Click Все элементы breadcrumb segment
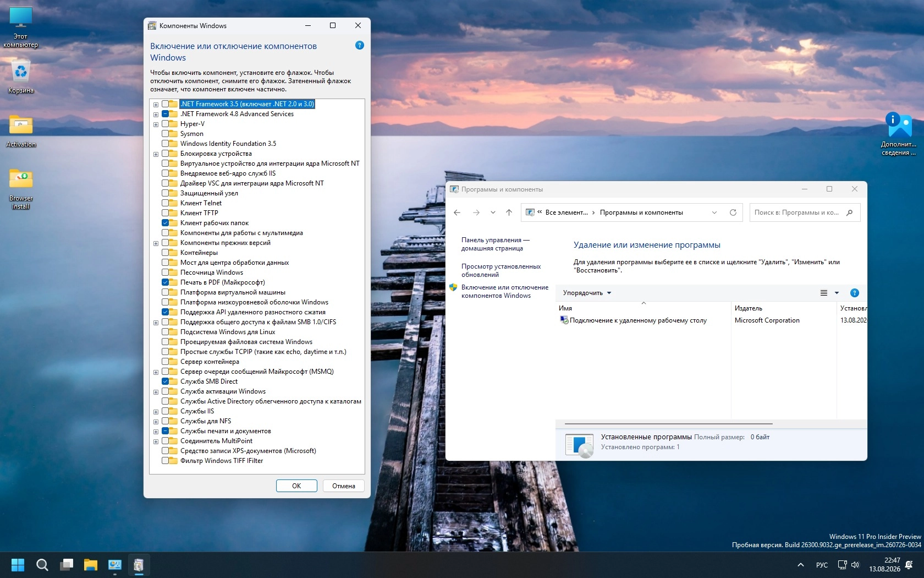 pyautogui.click(x=566, y=212)
